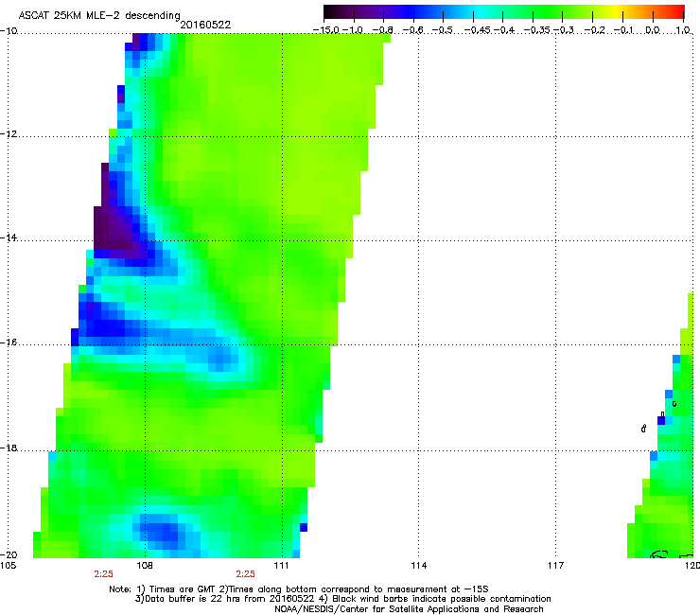
Task: Click the "-0.5" color scale label
Action: coord(443,30)
